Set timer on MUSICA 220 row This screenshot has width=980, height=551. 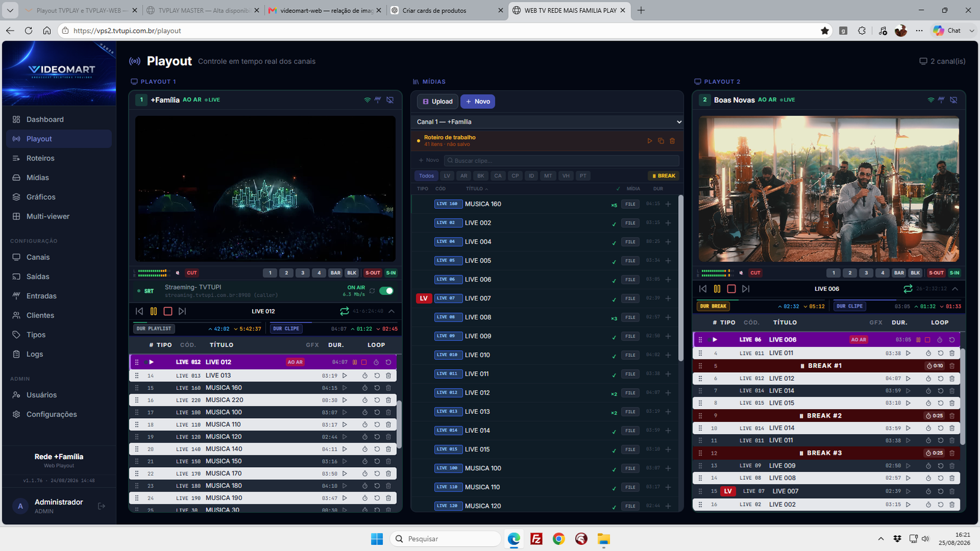coord(365,400)
